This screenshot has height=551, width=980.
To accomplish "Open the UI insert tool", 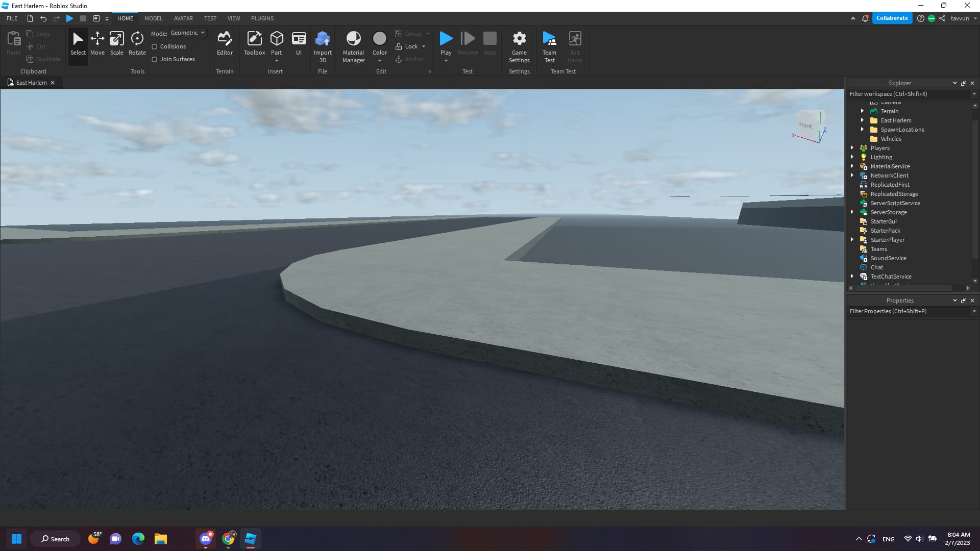I will pos(299,43).
